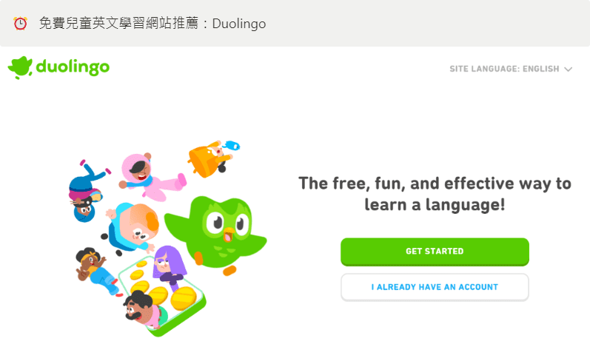Select I Already Have An Account
Screen dimensions: 590x364
pyautogui.click(x=435, y=287)
